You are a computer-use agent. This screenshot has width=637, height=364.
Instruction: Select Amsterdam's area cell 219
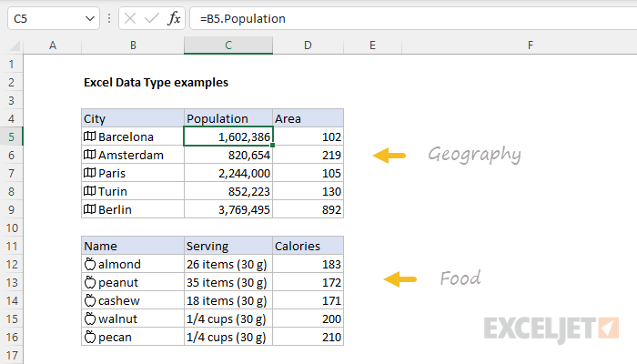point(308,155)
